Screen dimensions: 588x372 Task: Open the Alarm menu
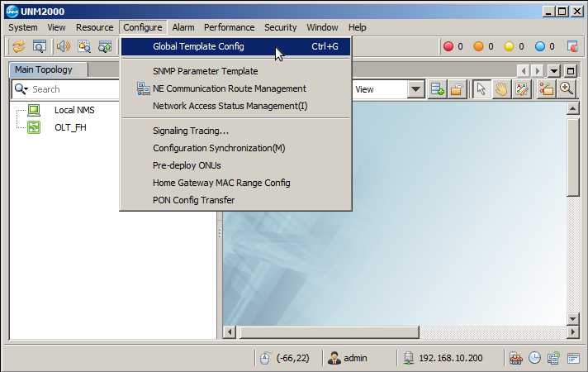[183, 27]
